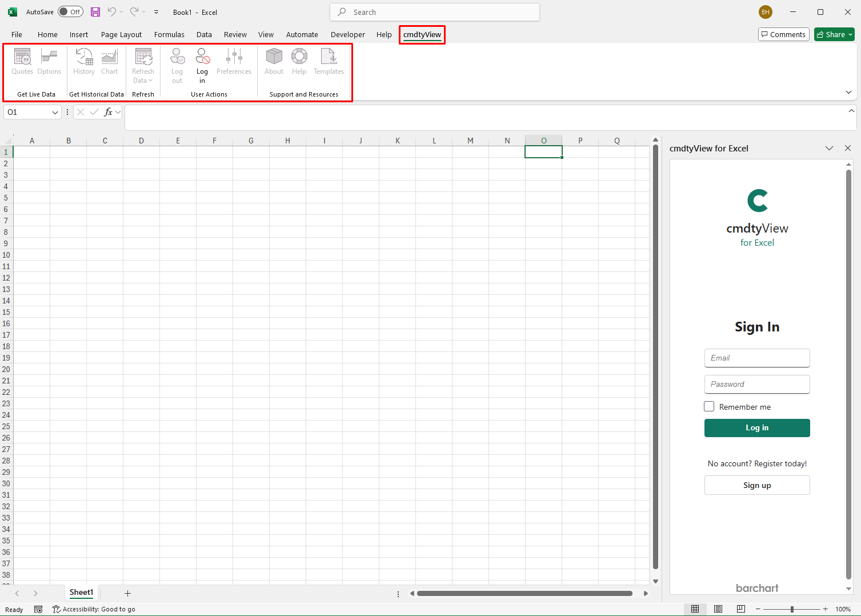Open the ribbon display options chevron
861x616 pixels.
point(848,92)
